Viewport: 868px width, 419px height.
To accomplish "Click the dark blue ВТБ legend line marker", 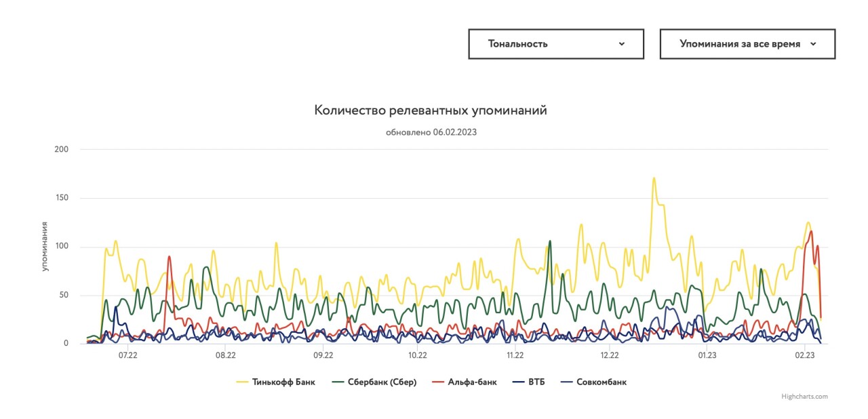I will 519,382.
